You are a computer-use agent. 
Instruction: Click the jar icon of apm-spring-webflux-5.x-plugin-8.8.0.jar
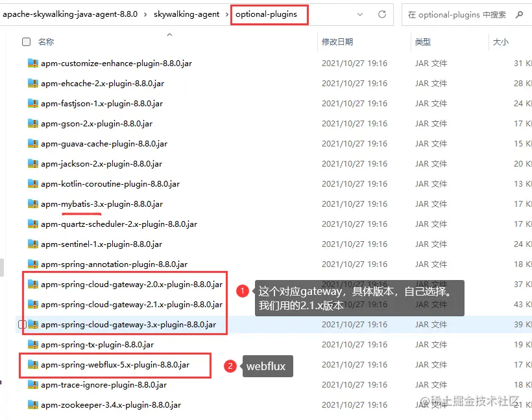[33, 364]
